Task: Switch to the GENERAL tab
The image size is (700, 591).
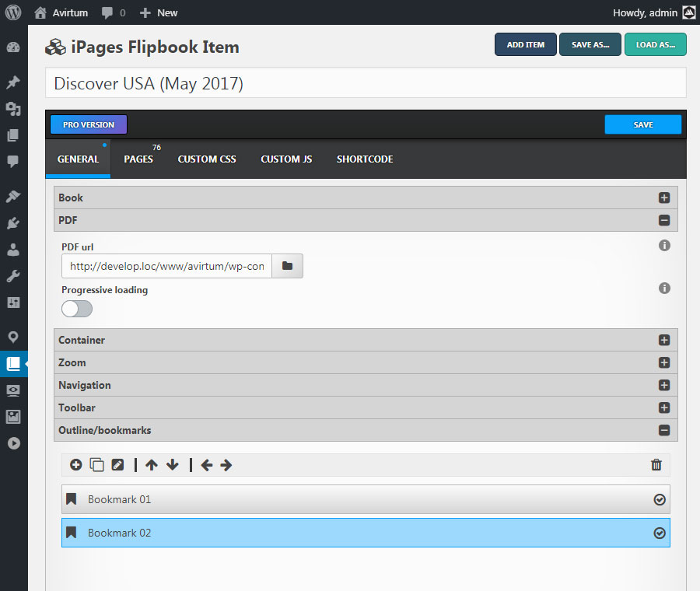Action: [78, 159]
